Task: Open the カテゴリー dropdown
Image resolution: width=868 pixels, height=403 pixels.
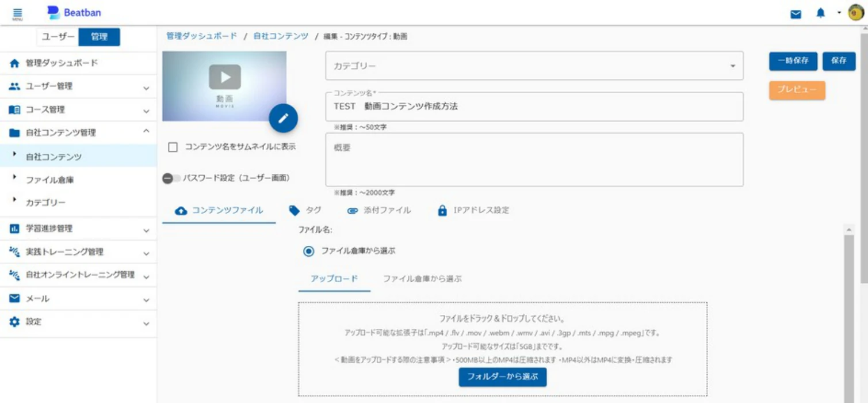Action: click(534, 66)
